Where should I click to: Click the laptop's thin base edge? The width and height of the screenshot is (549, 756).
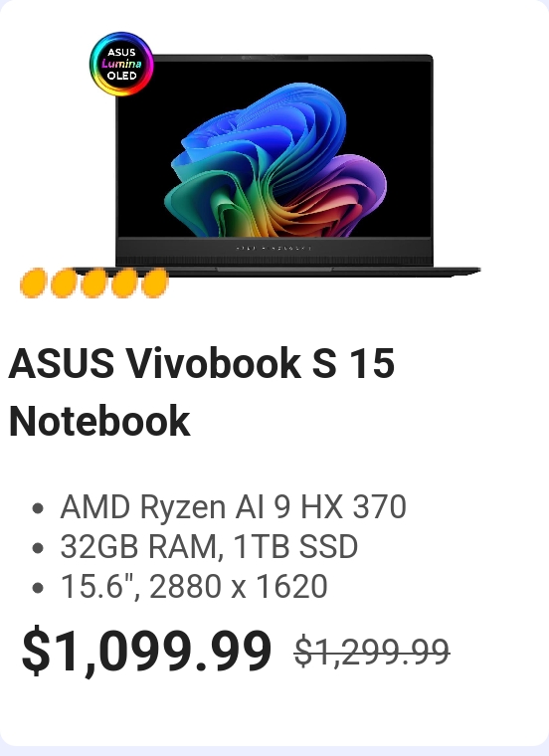coord(298,272)
